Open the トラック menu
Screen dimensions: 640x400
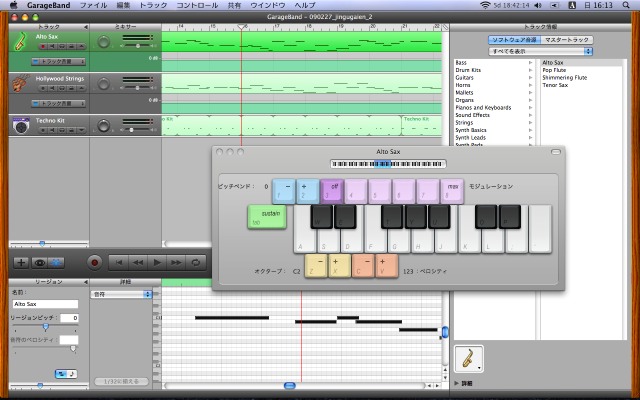pyautogui.click(x=153, y=5)
